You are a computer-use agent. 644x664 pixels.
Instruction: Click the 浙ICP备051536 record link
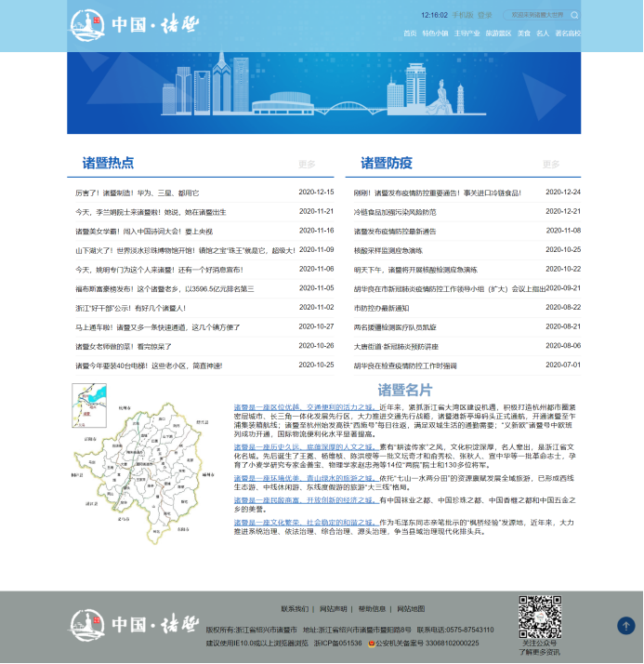(x=337, y=644)
